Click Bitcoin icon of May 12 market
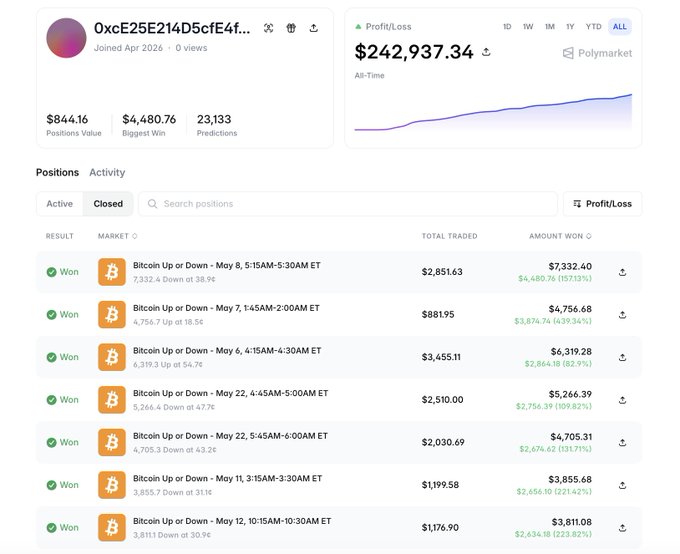The width and height of the screenshot is (680, 554). (112, 528)
